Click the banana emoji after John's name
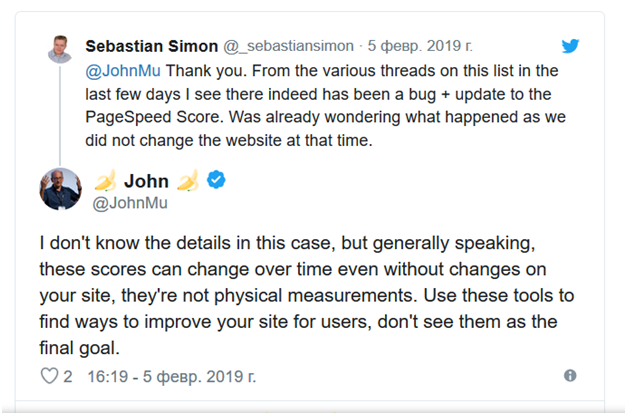Screen dimensions: 627x415 [188, 181]
